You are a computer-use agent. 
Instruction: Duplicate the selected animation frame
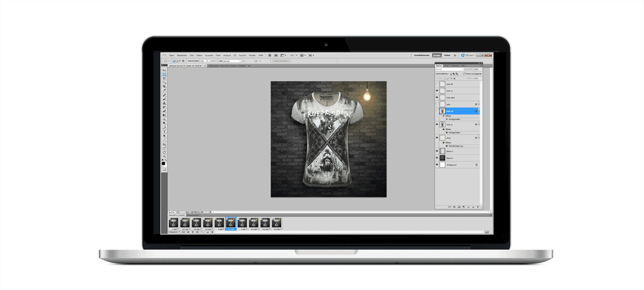click(208, 232)
